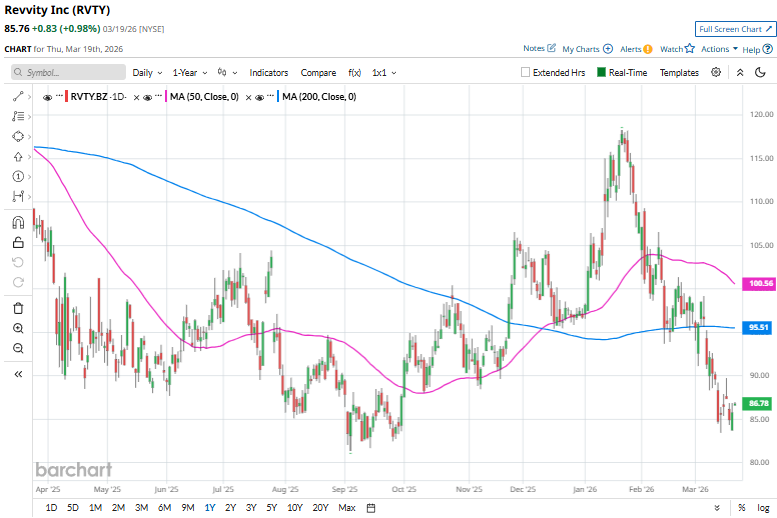The image size is (777, 518).
Task: Select the Max time range
Action: pyautogui.click(x=347, y=508)
